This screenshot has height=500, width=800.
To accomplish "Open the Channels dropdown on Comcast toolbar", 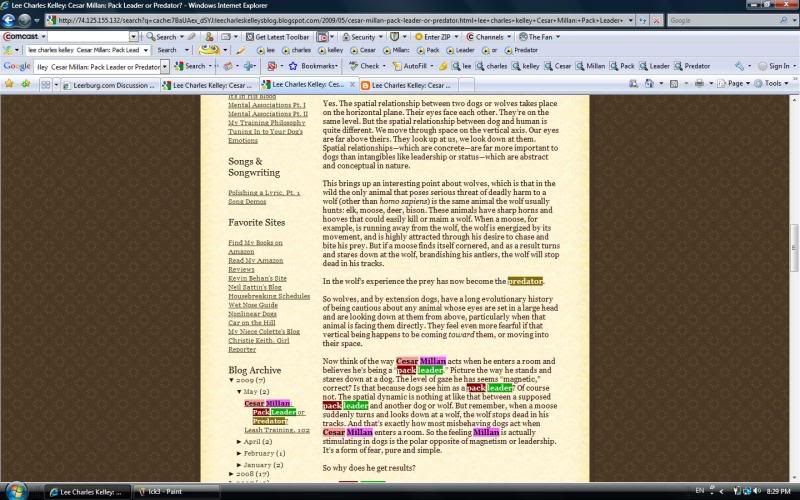I will [x=509, y=37].
